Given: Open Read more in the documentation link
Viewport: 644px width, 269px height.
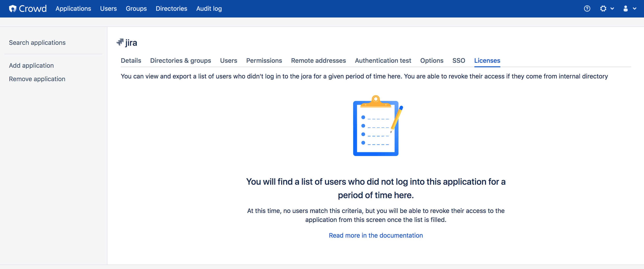Looking at the screenshot, I should tap(376, 235).
